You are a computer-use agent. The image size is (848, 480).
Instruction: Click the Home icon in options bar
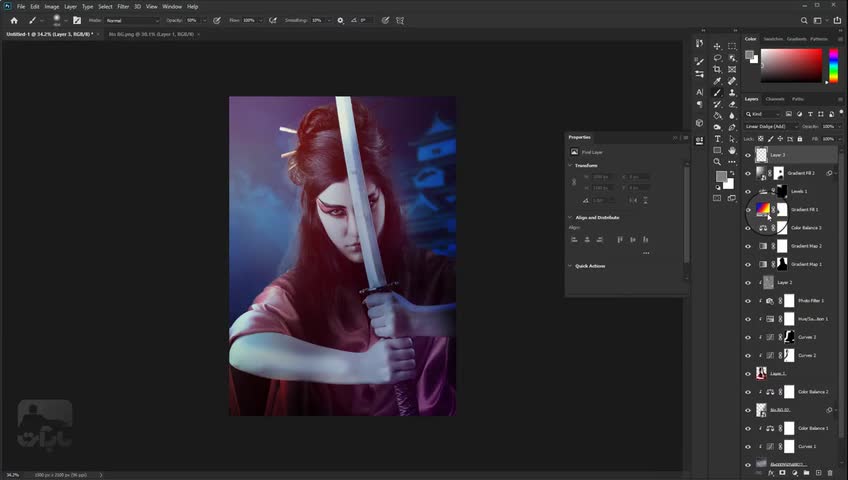(13, 20)
